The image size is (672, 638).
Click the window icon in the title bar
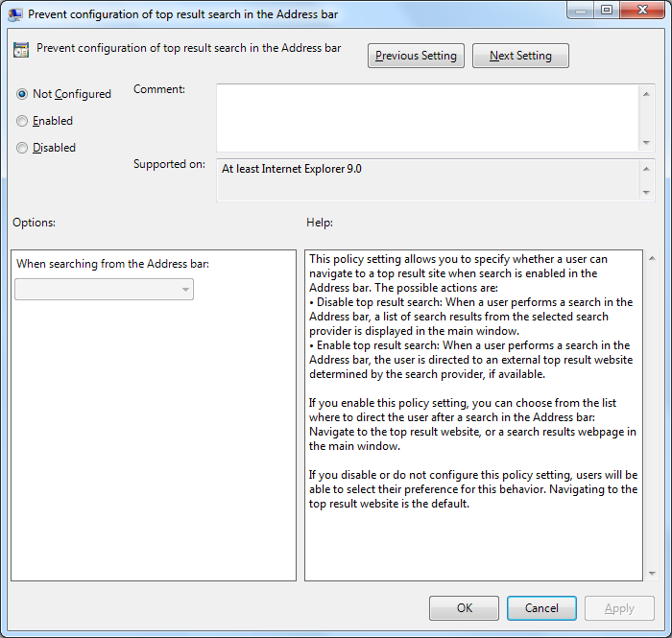click(x=15, y=13)
